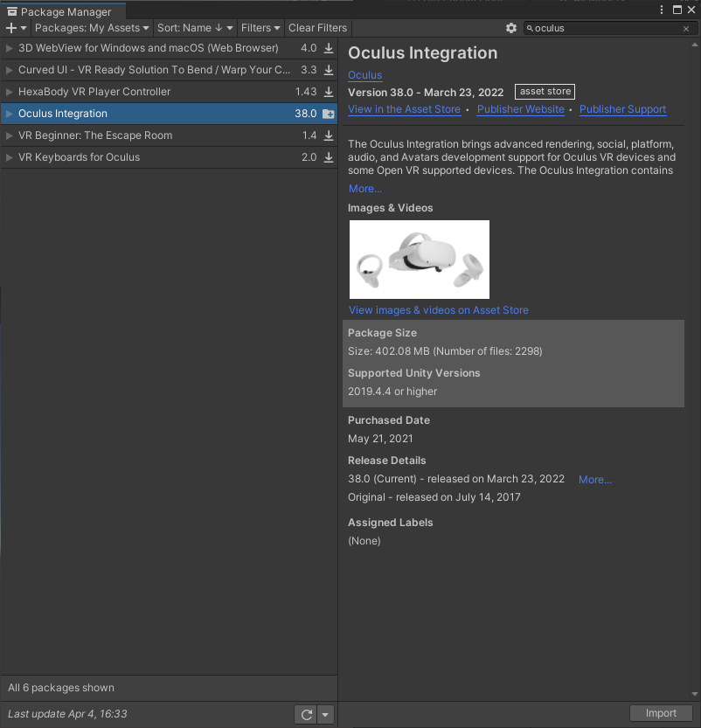Click 'All 6 packages shown' status text
This screenshot has height=728, width=701.
tap(61, 688)
